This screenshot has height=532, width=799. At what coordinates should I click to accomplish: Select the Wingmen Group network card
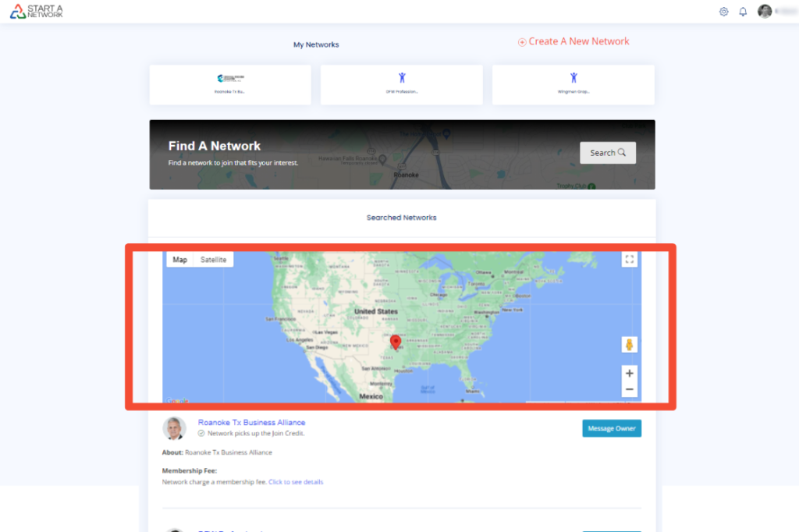pos(573,84)
